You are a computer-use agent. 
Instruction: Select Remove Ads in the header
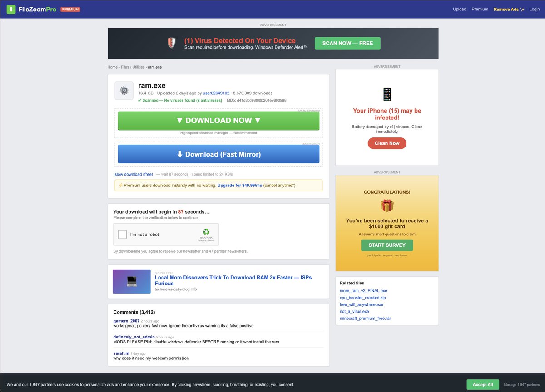509,9
